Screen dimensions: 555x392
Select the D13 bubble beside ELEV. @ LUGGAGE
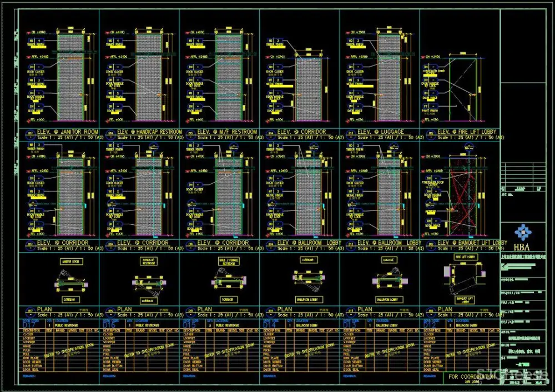[350, 133]
